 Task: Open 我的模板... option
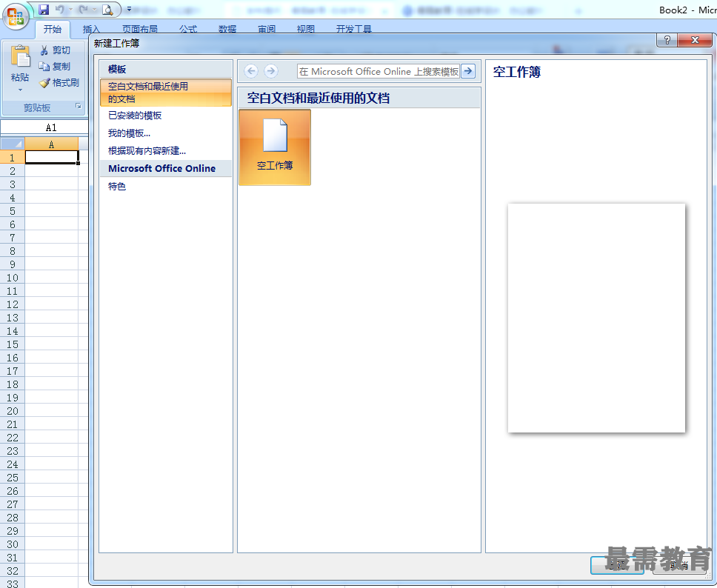point(129,133)
